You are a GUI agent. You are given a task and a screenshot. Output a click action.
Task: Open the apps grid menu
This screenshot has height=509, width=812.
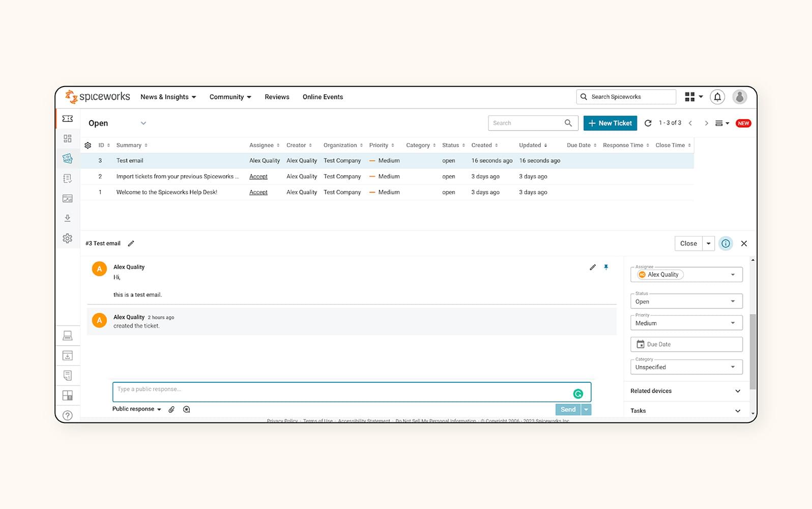pyautogui.click(x=694, y=97)
